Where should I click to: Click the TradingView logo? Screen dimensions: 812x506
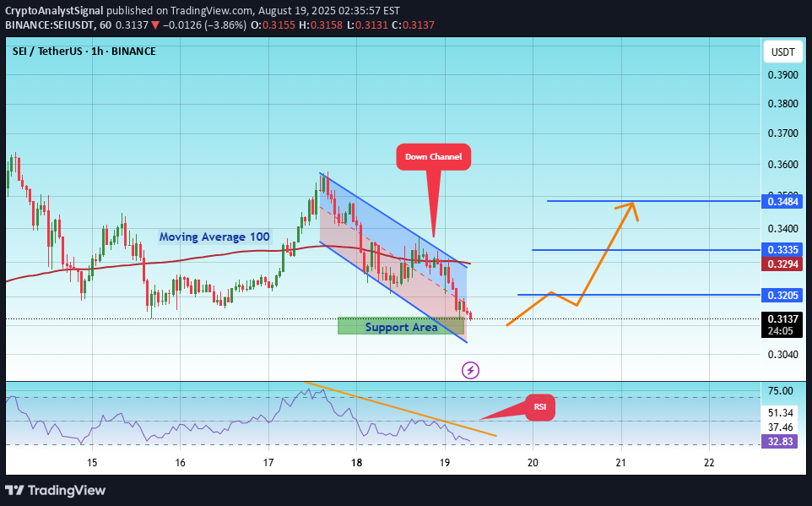[x=55, y=490]
